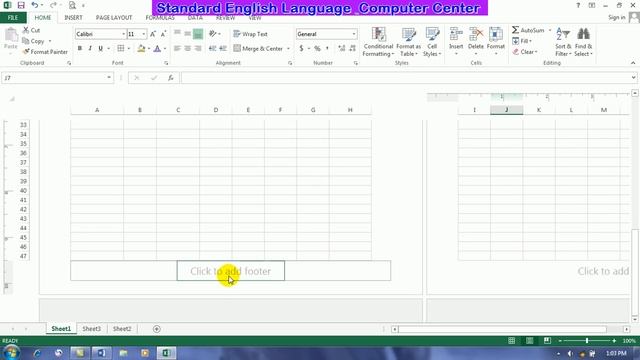
Task: Open Sort & Filter menu
Action: (563, 42)
